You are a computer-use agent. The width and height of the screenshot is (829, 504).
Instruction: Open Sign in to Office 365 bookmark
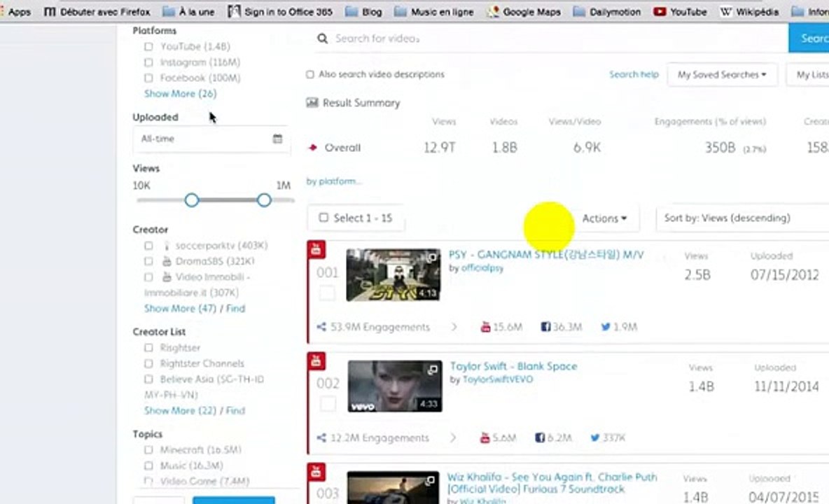[x=280, y=12]
